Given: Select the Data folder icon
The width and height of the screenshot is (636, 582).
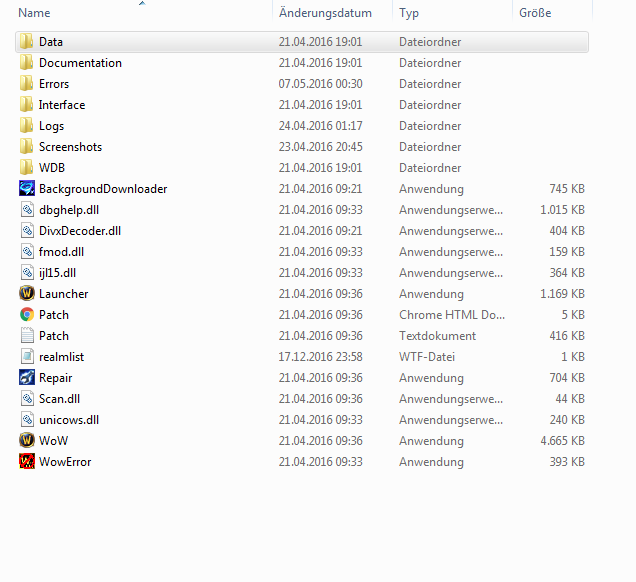Looking at the screenshot, I should click(27, 41).
